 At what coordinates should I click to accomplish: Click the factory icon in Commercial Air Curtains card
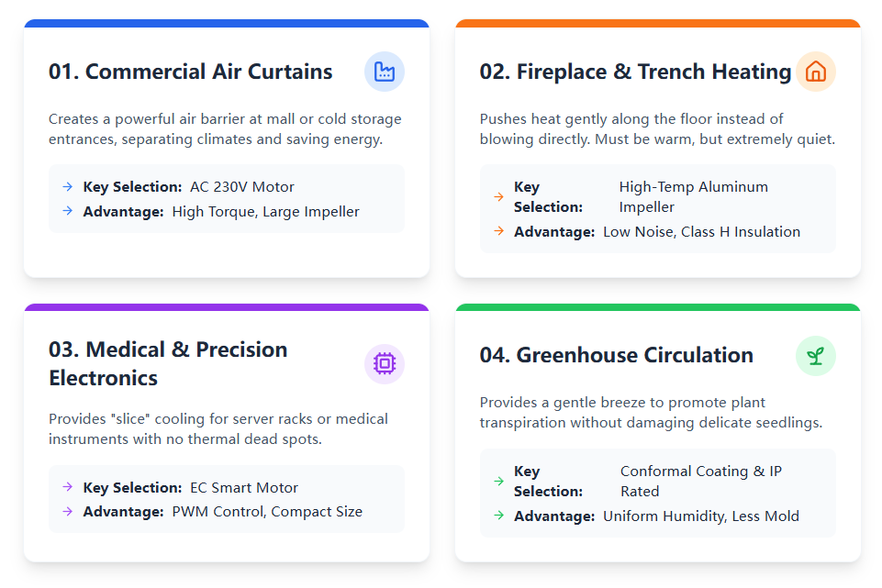coord(385,72)
